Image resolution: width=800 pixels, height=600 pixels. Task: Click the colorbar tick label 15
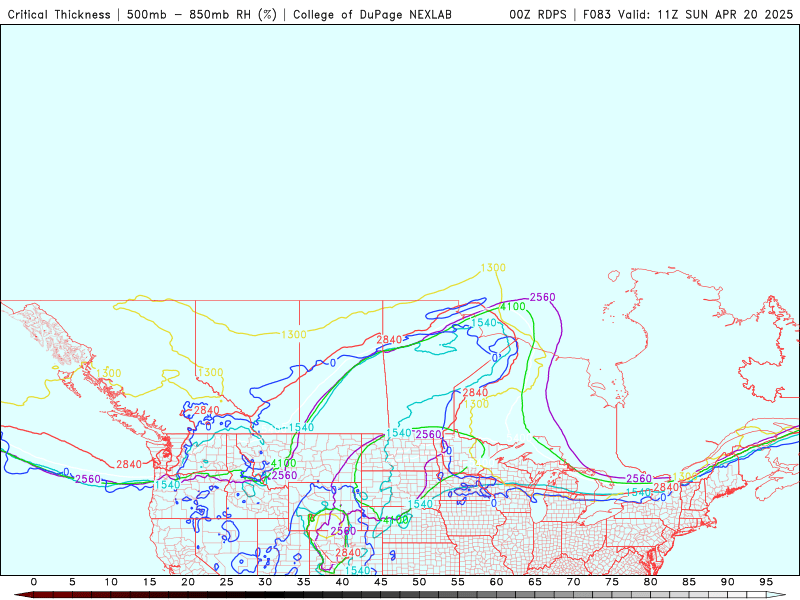149,582
